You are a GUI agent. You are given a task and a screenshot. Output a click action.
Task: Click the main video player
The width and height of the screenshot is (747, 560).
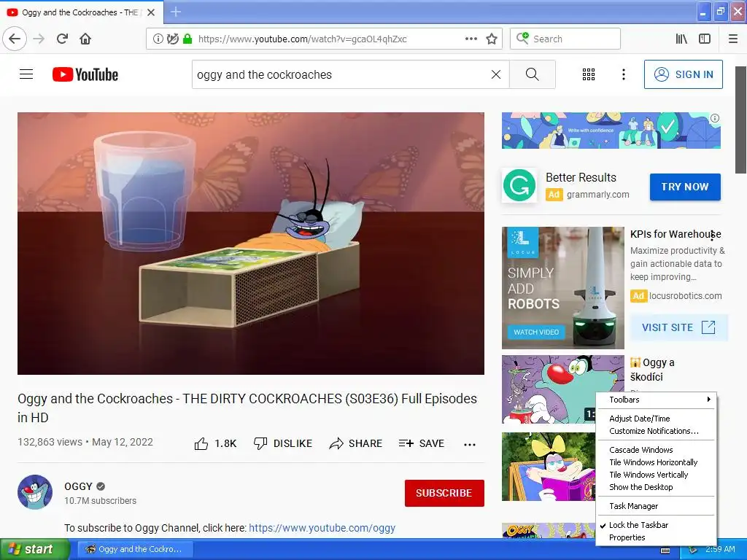coord(251,244)
